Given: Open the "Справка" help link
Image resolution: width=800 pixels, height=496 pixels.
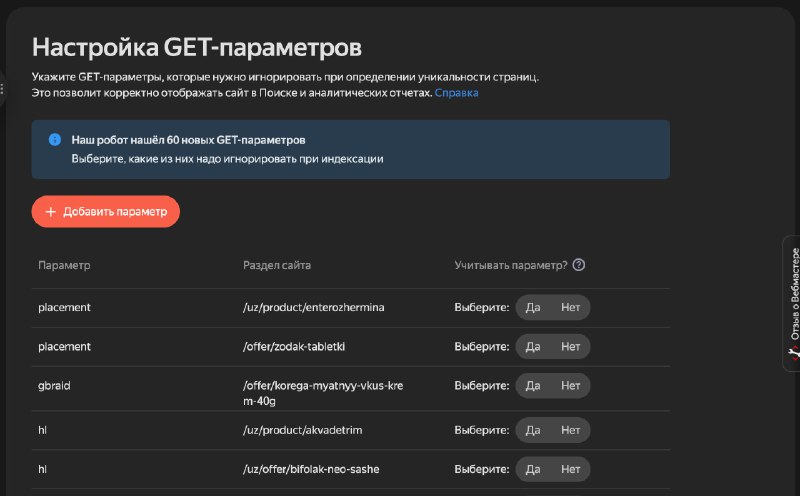Looking at the screenshot, I should point(456,93).
